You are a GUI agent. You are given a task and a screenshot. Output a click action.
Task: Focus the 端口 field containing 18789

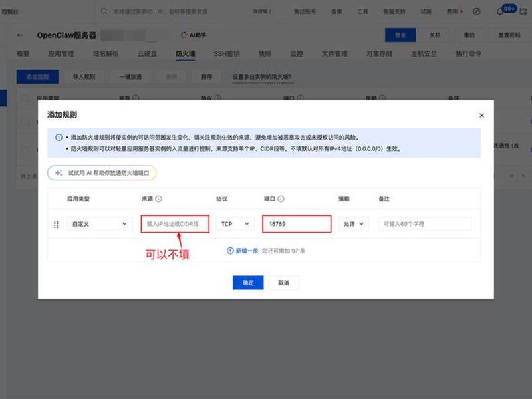click(297, 224)
